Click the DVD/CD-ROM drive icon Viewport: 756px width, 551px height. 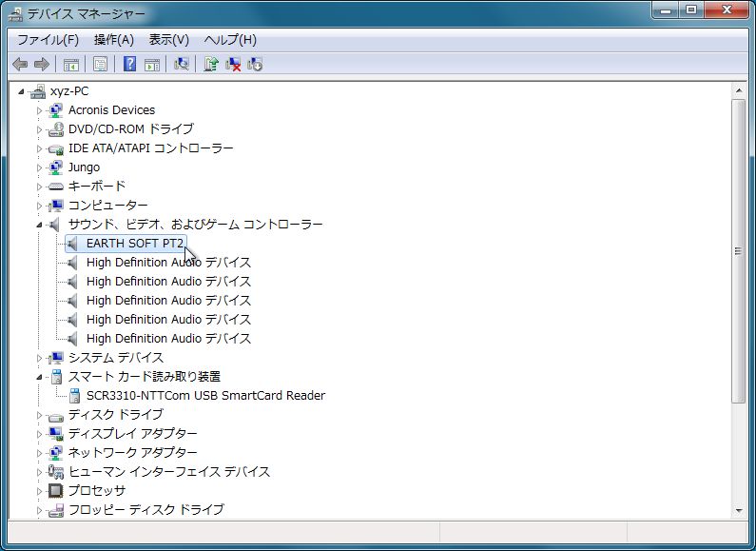(56, 129)
